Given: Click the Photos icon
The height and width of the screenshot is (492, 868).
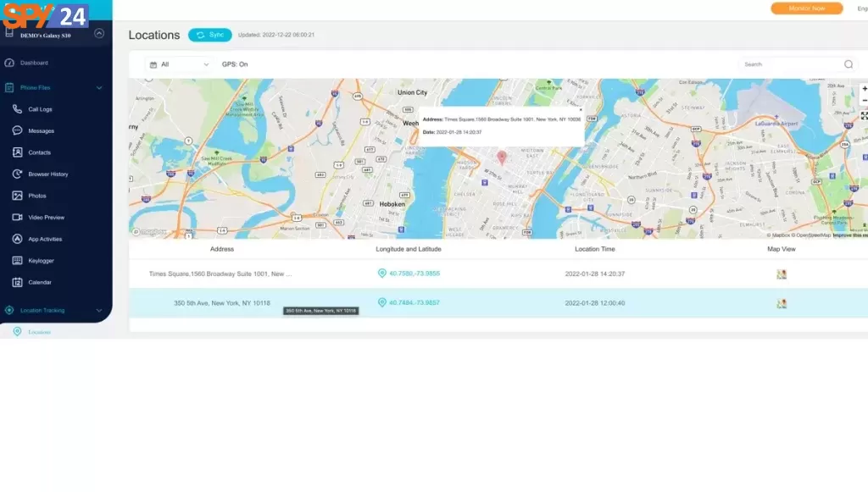Looking at the screenshot, I should click(17, 196).
